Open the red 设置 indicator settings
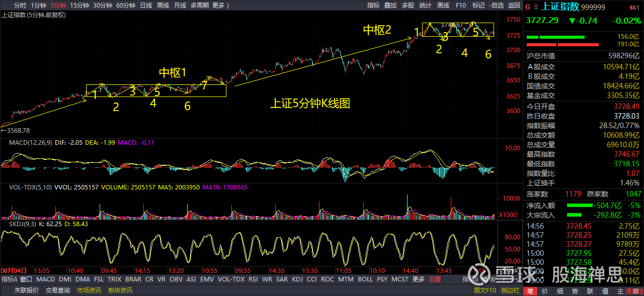This screenshot has height=296, width=644. [435, 279]
